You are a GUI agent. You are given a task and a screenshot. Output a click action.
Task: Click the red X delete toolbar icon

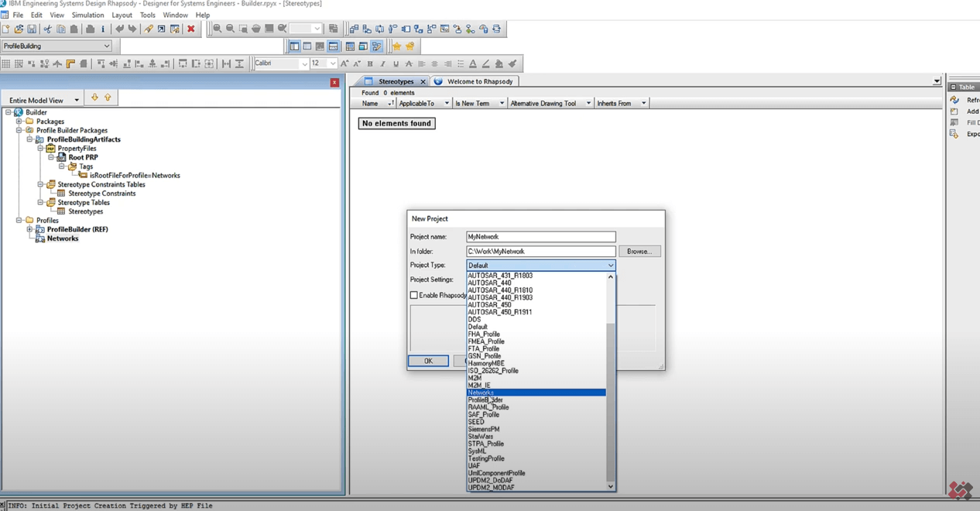pyautogui.click(x=191, y=29)
